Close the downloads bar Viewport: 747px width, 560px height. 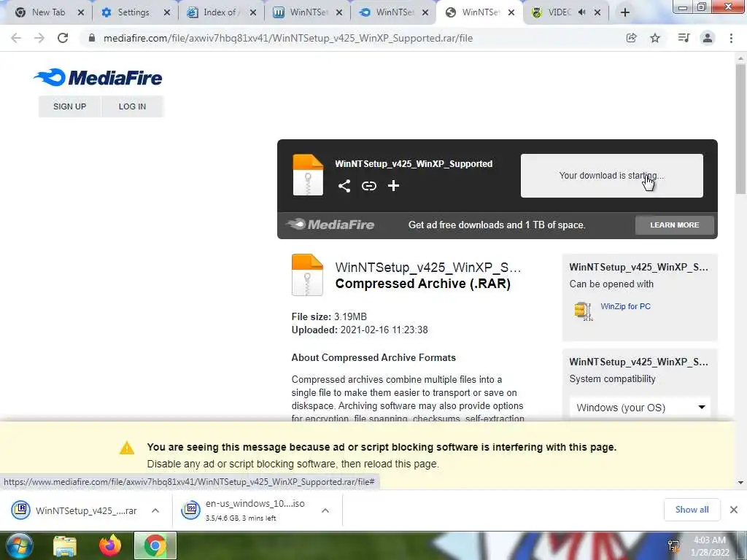[734, 510]
